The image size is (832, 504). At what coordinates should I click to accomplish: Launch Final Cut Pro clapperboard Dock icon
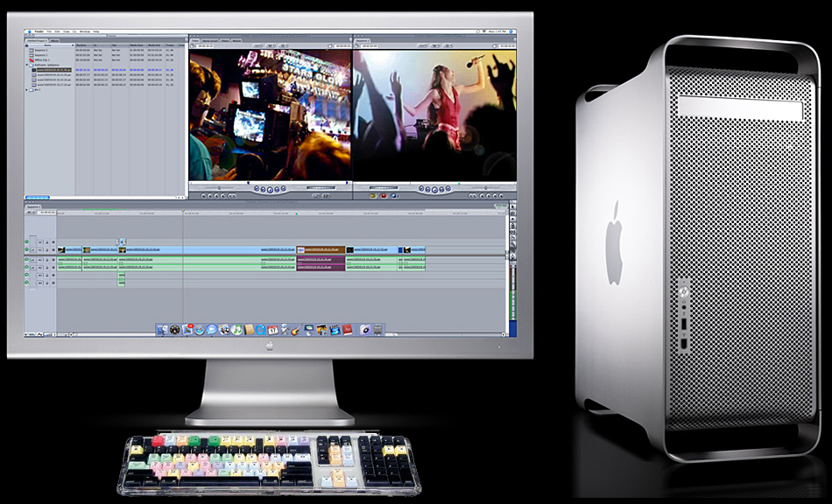[334, 330]
